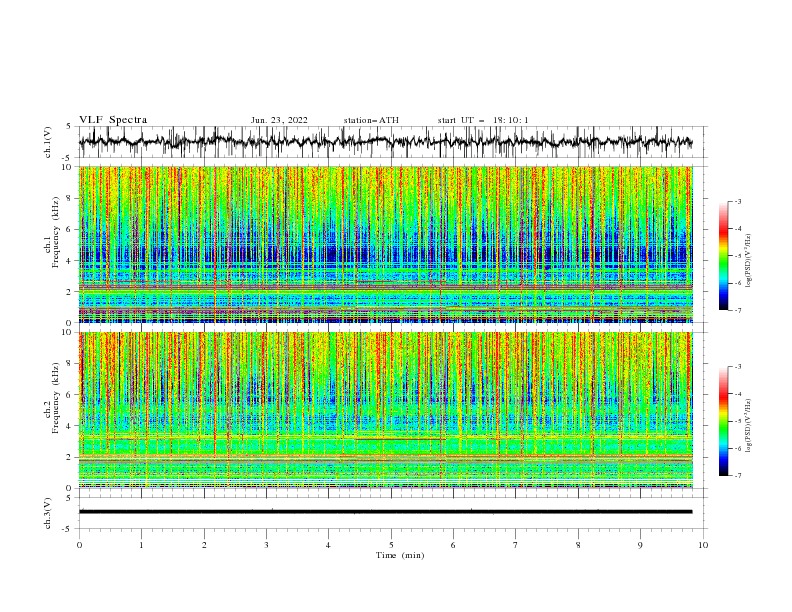This screenshot has width=792, height=612.
Task: Click the "-5" label on ch.1 colorbar
Action: click(738, 256)
